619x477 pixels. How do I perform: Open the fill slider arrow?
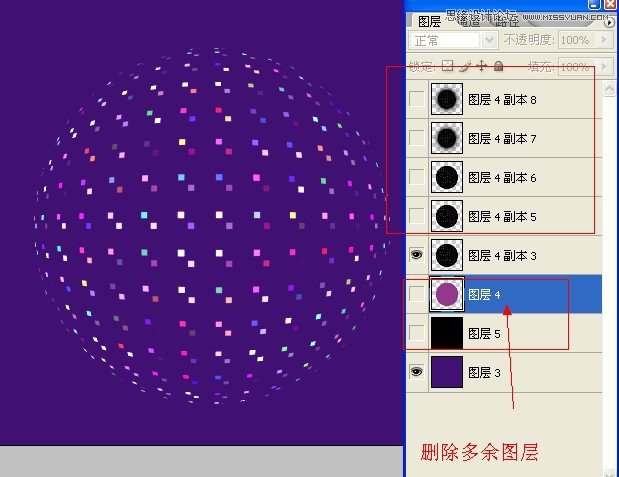[x=603, y=66]
